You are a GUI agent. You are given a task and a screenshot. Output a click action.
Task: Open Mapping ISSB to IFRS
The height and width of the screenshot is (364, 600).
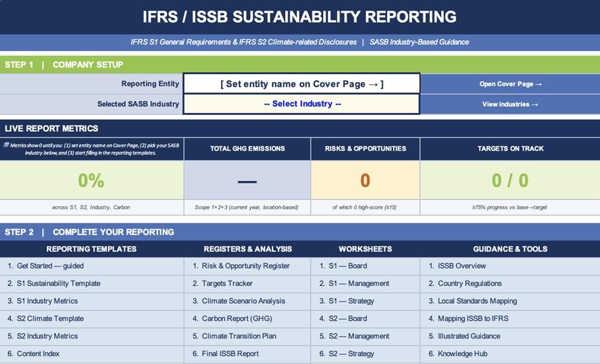[x=510, y=318]
